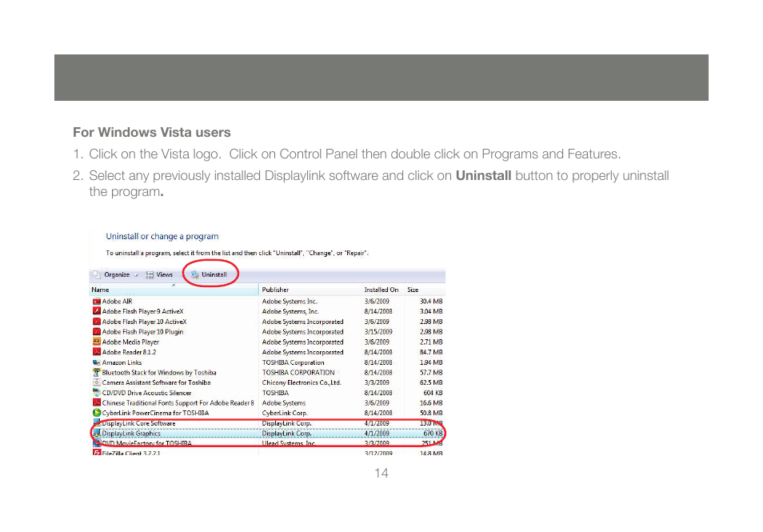
Task: Click install date 4/1/2009 of DisplayLink Graphics
Action: [x=377, y=433]
